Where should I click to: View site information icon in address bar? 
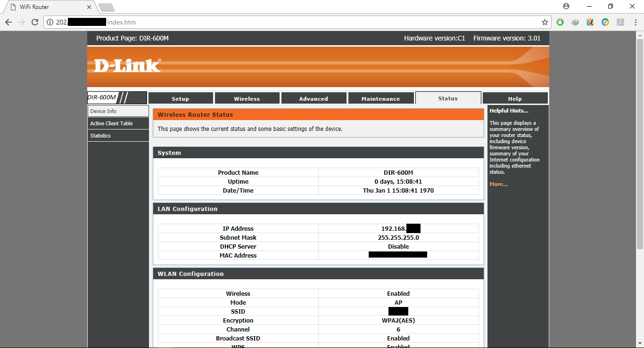[x=50, y=22]
